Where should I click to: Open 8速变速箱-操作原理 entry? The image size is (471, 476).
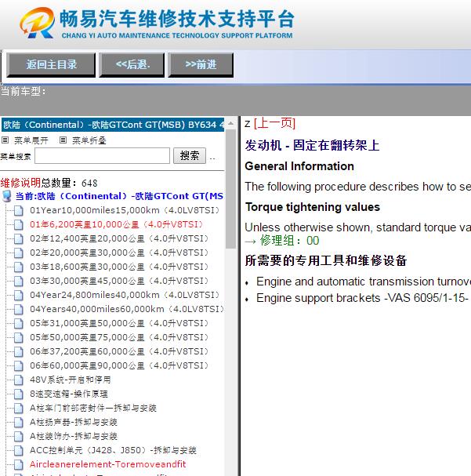click(x=69, y=394)
